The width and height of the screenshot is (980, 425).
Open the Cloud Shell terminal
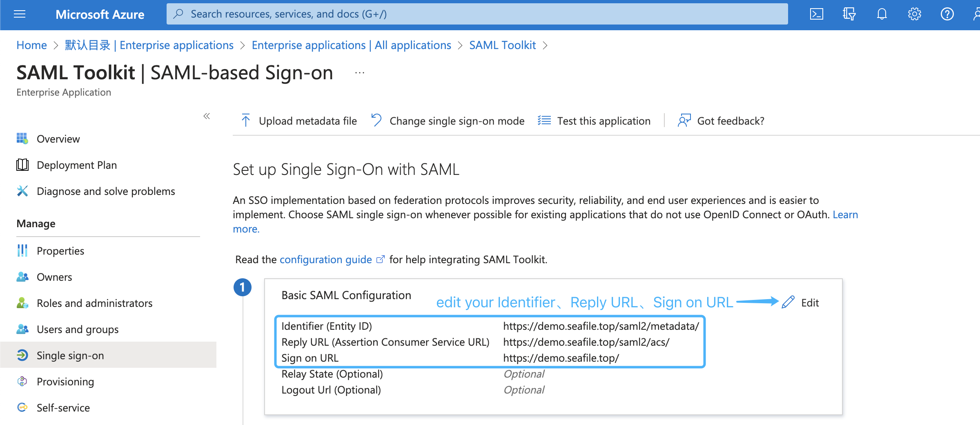coord(816,14)
